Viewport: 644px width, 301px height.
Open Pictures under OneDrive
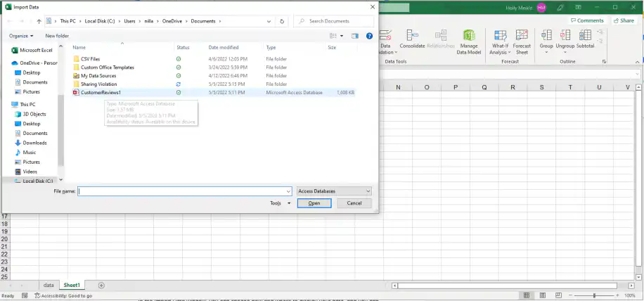click(x=27, y=92)
